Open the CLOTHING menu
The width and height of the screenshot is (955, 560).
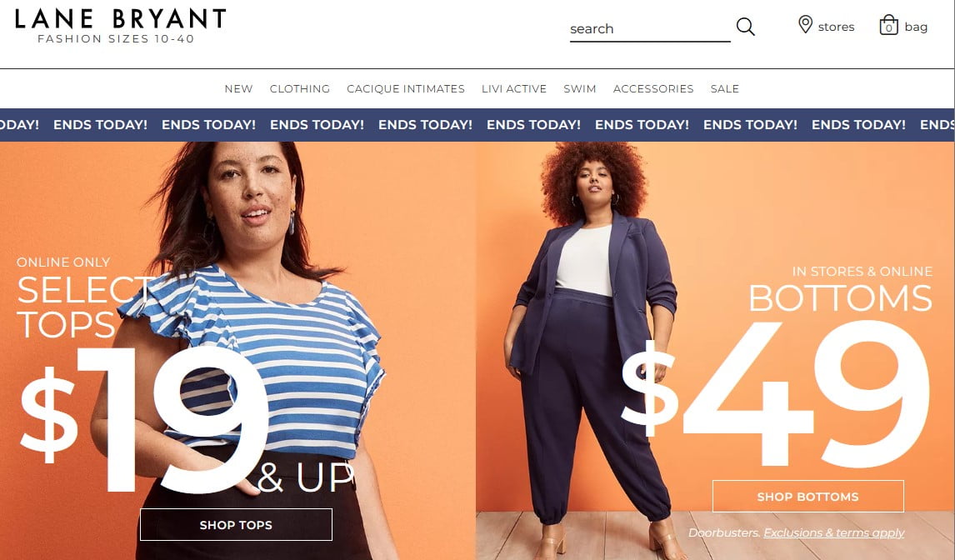(x=300, y=89)
